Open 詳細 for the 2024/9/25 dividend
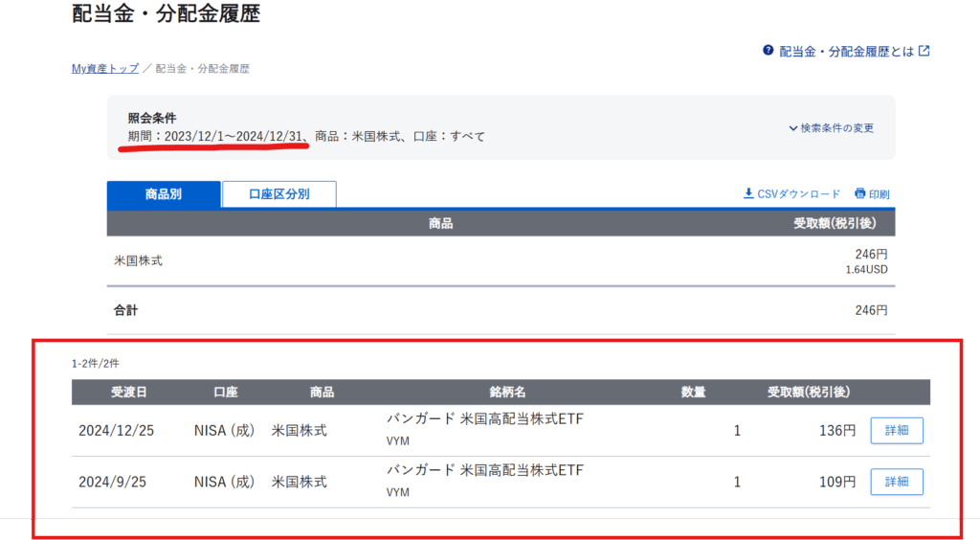 tap(896, 482)
